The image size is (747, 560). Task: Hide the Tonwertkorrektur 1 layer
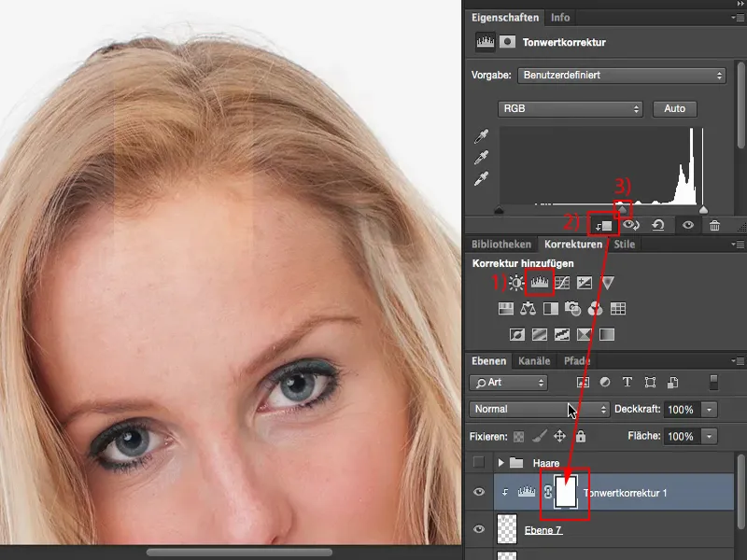[x=479, y=492]
